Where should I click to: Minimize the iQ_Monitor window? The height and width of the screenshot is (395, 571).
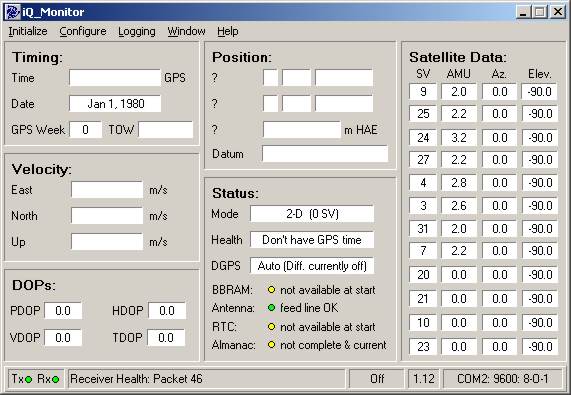pos(524,12)
